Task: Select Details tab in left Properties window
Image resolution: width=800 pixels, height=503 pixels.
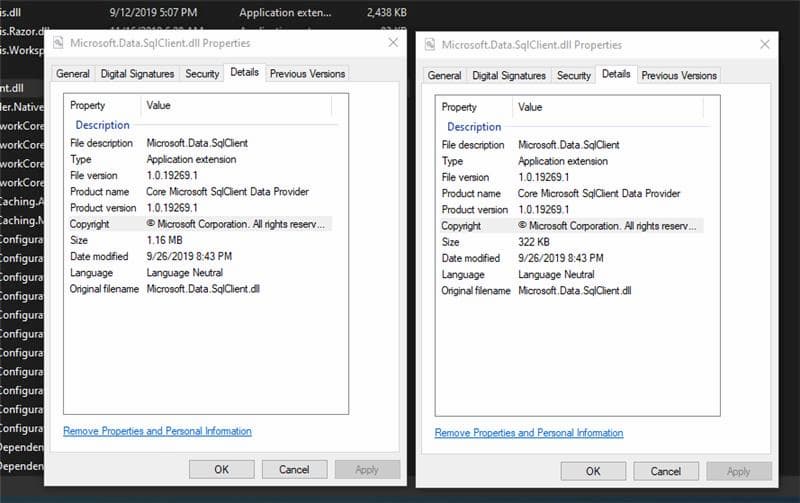Action: click(244, 72)
